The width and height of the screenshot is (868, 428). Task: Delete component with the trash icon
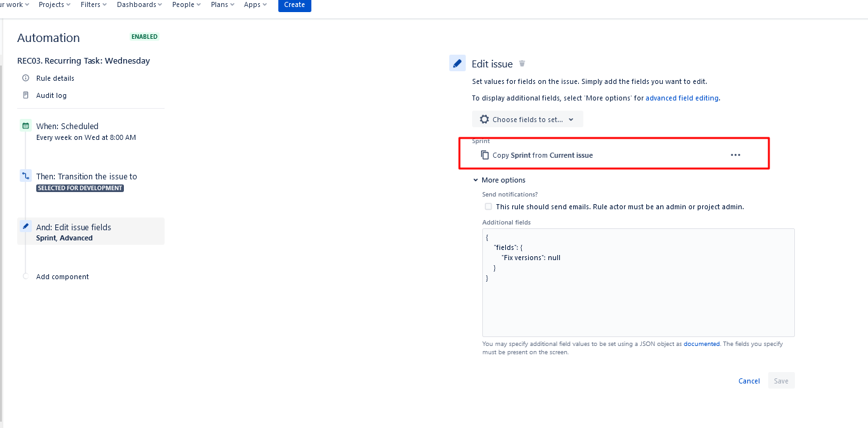pyautogui.click(x=522, y=64)
